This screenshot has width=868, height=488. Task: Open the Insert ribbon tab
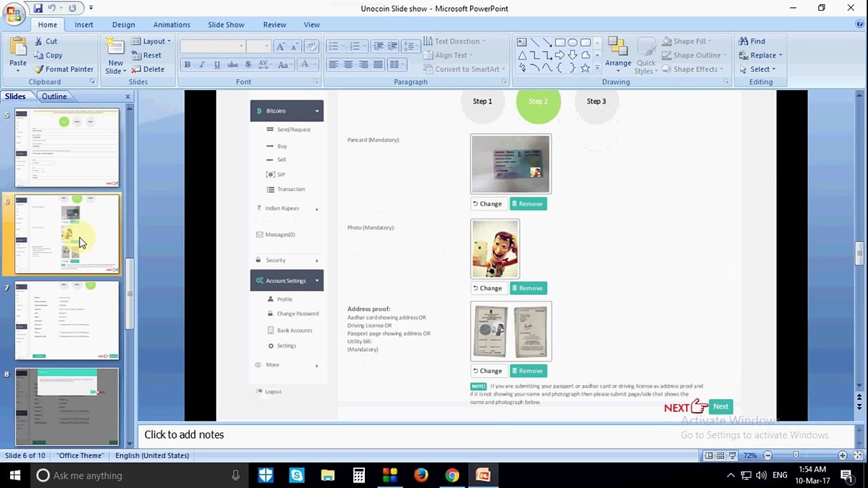(x=84, y=25)
